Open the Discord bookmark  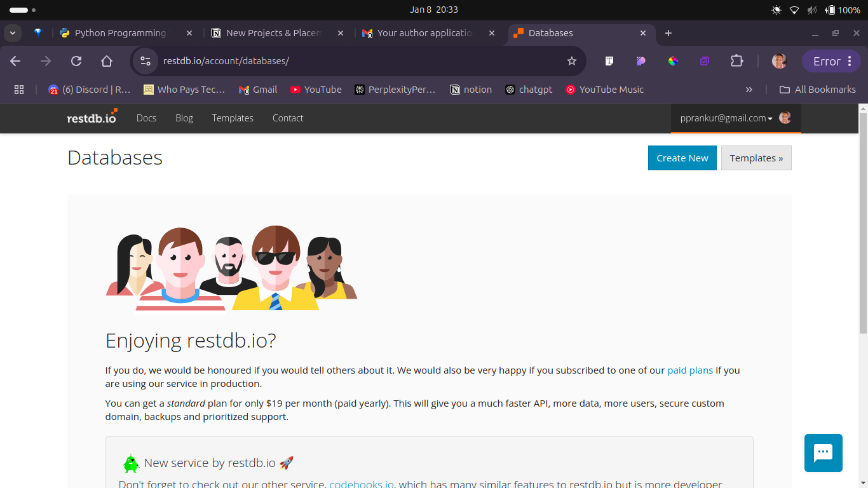(89, 90)
